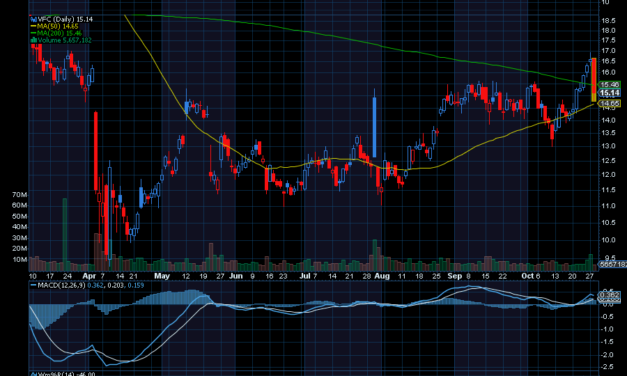Image resolution: width=627 pixels, height=376 pixels.
Task: Click the volume bars icon beside Volume
Action: [x=34, y=40]
